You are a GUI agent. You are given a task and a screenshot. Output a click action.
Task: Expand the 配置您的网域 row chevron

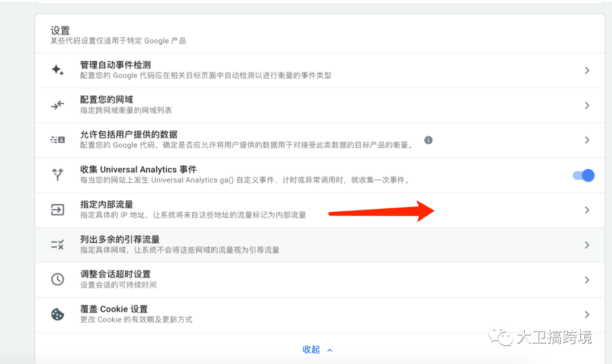(x=587, y=105)
